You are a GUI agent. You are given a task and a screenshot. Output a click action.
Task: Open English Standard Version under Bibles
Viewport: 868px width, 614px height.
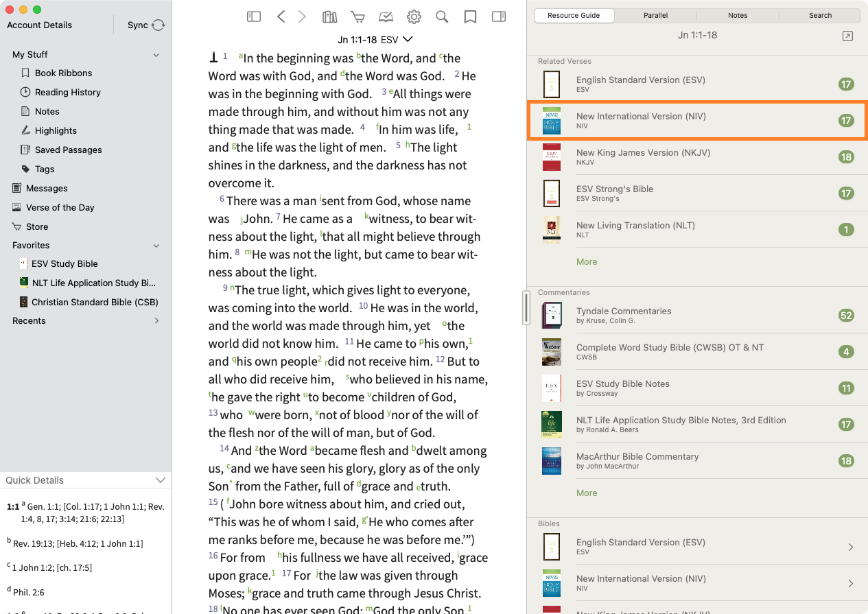pos(697,547)
